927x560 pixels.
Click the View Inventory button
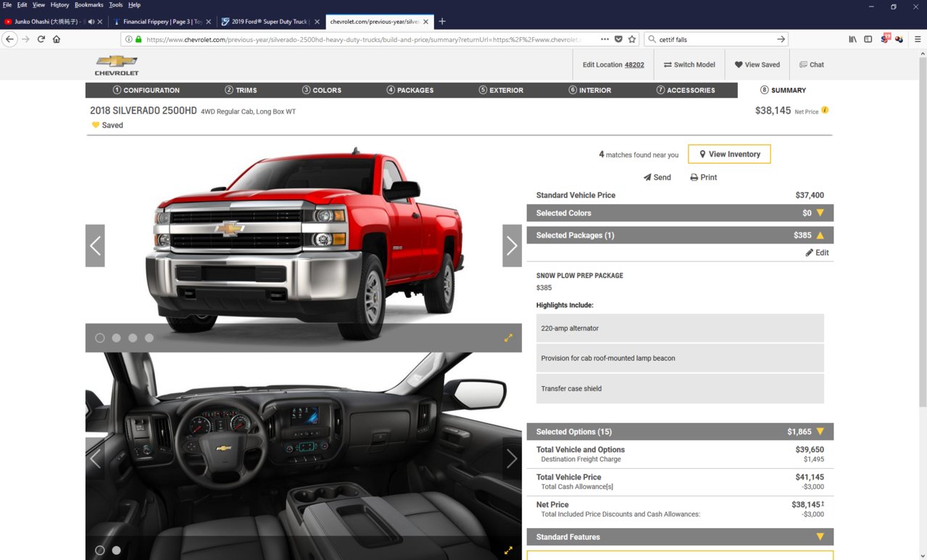point(729,154)
